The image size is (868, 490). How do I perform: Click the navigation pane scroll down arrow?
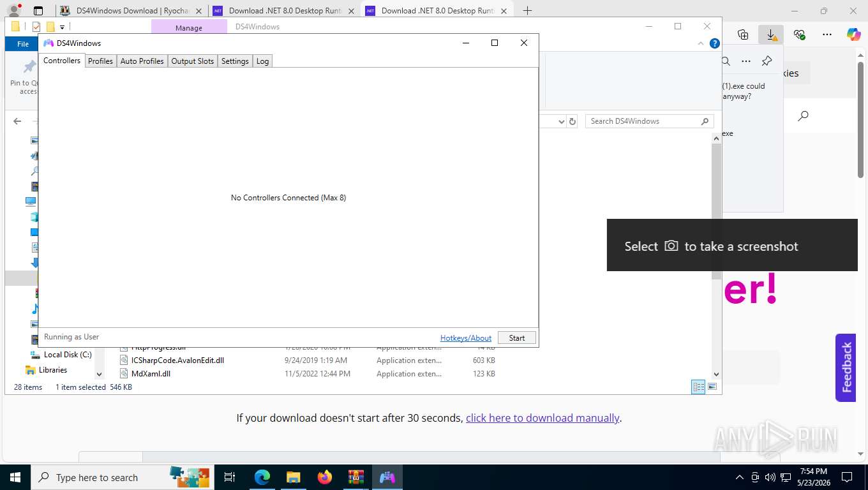click(99, 375)
